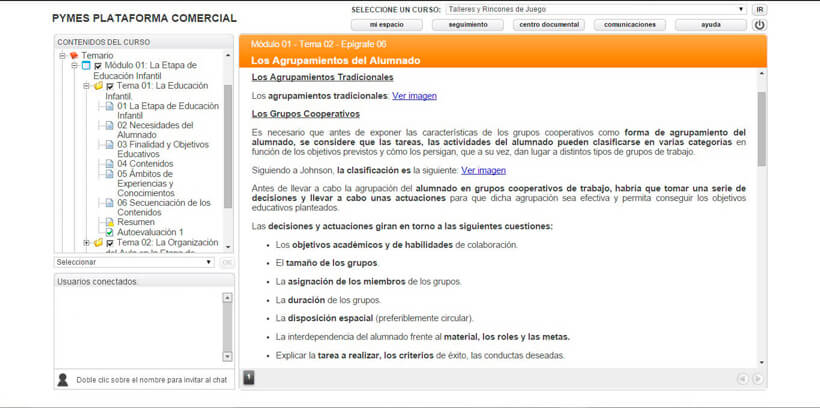Click the Temario root label
The height and width of the screenshot is (408, 820).
pyautogui.click(x=97, y=55)
